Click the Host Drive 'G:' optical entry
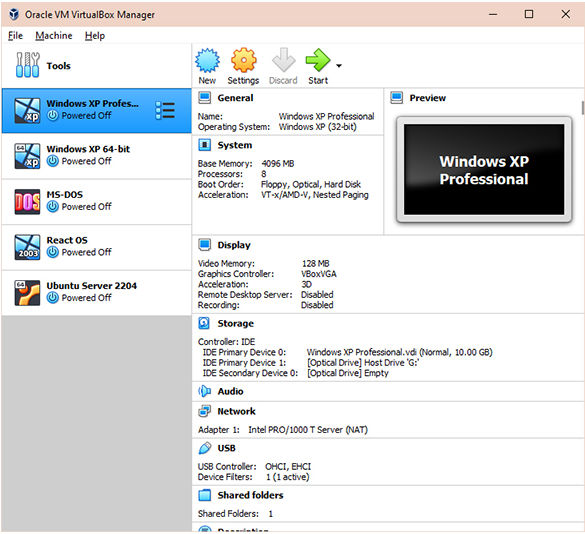 (x=363, y=363)
